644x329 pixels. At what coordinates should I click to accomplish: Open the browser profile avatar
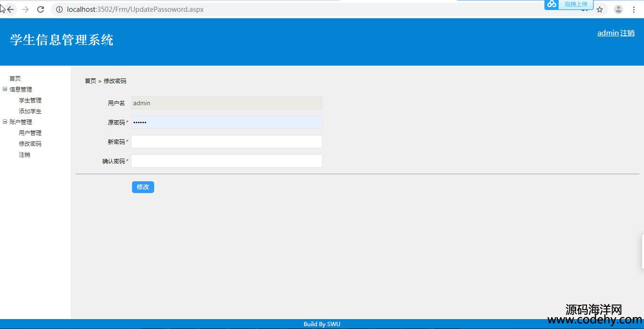(x=619, y=9)
